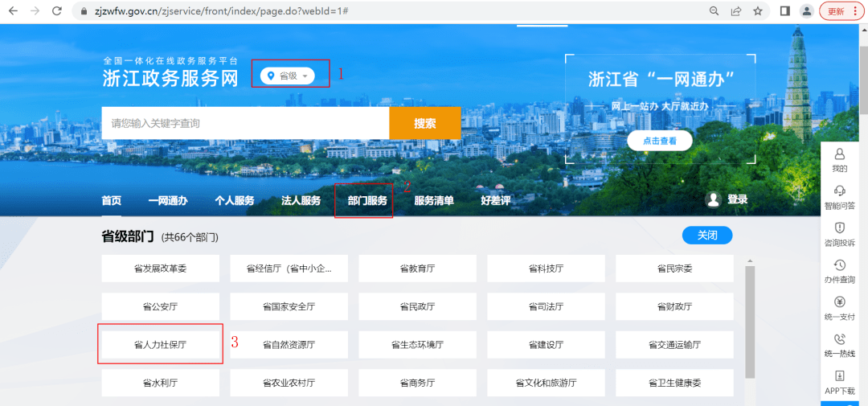Expand the 省级 region dropdown
868x406 pixels.
pyautogui.click(x=287, y=76)
